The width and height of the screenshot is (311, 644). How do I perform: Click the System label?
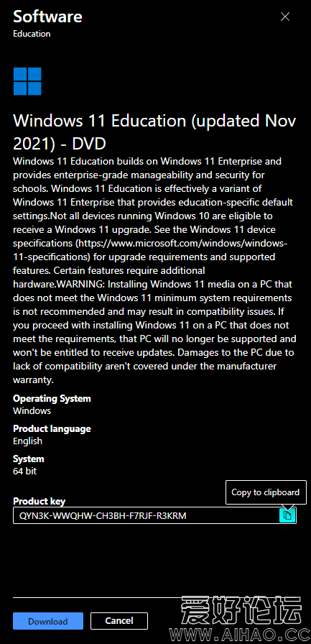[x=28, y=459]
